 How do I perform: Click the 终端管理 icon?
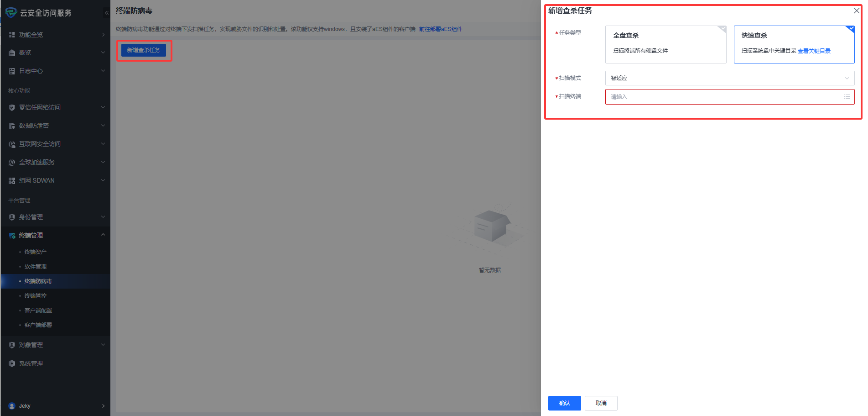point(12,236)
